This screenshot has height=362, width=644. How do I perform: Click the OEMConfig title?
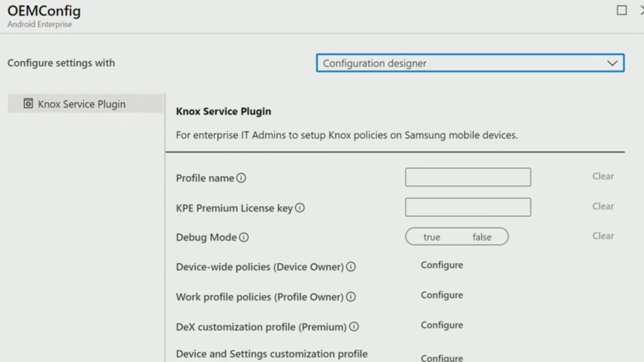tap(44, 11)
